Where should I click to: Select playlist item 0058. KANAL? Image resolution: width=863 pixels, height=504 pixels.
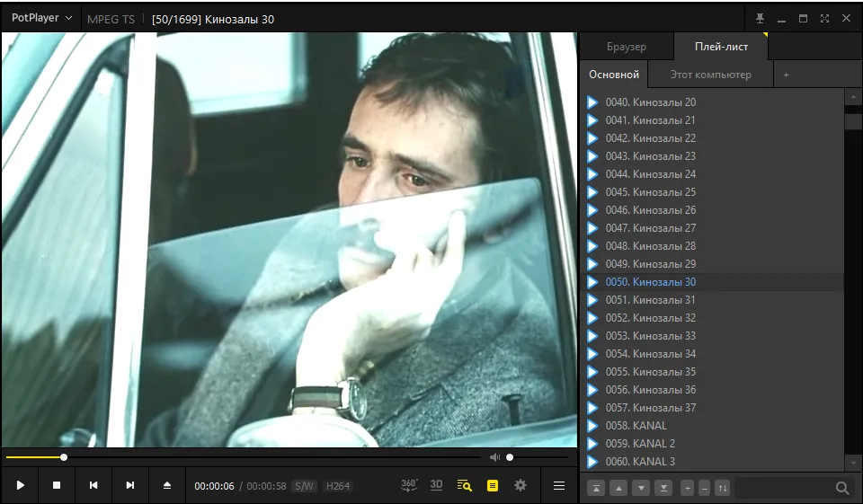click(x=712, y=426)
